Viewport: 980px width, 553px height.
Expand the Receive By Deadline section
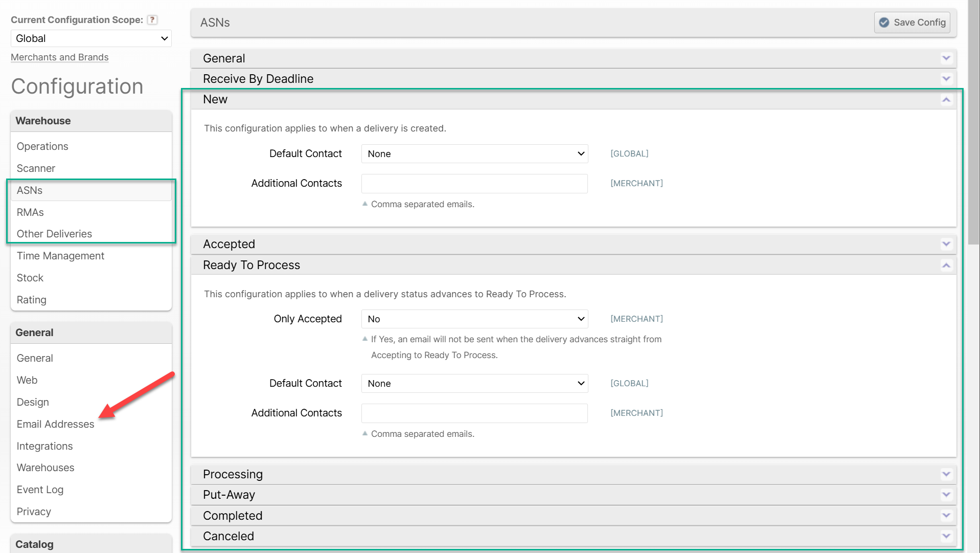tap(946, 79)
